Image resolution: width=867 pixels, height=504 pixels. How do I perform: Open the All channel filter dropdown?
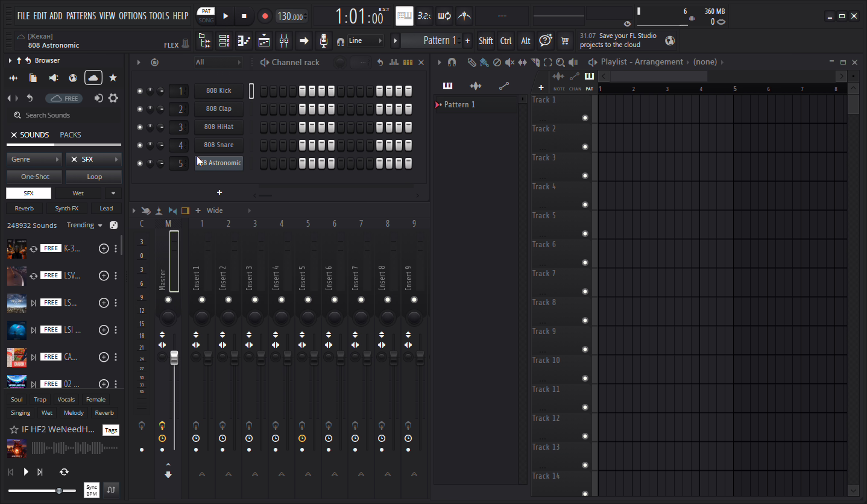tap(218, 62)
